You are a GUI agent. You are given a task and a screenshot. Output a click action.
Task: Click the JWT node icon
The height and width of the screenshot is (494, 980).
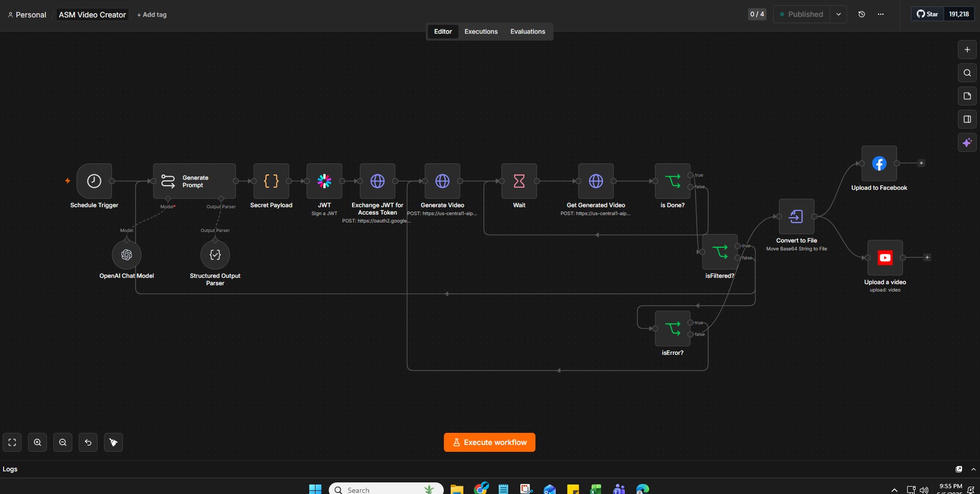pos(325,181)
